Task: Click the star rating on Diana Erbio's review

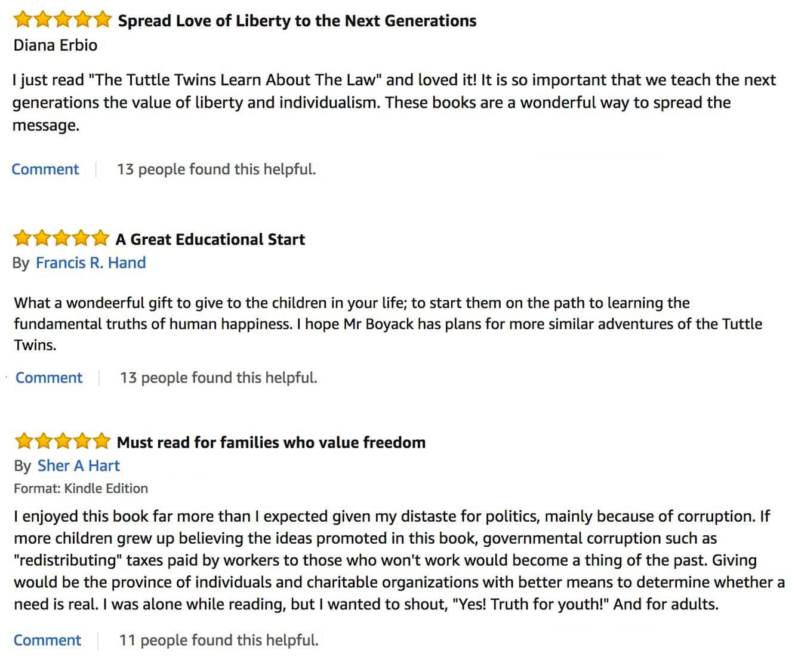Action: point(62,20)
